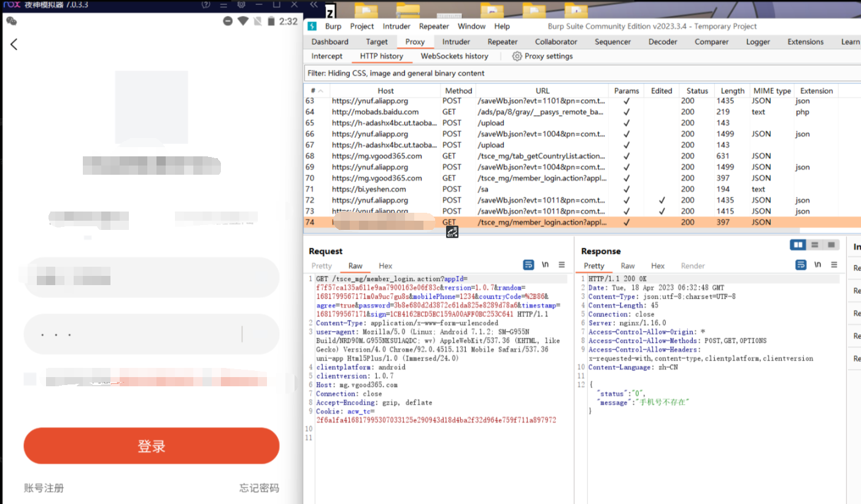Select side-by-side request/response layout
This screenshot has height=504, width=861.
coord(798,245)
